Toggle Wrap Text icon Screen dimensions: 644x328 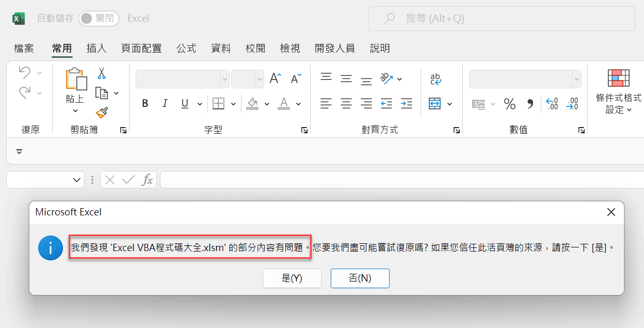tap(436, 79)
